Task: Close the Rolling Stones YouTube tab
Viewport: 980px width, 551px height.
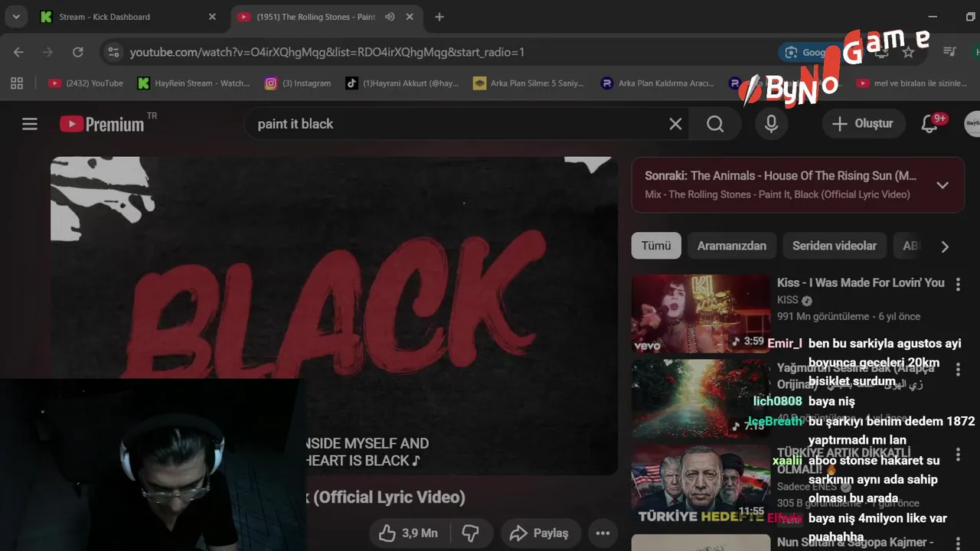Action: (410, 17)
